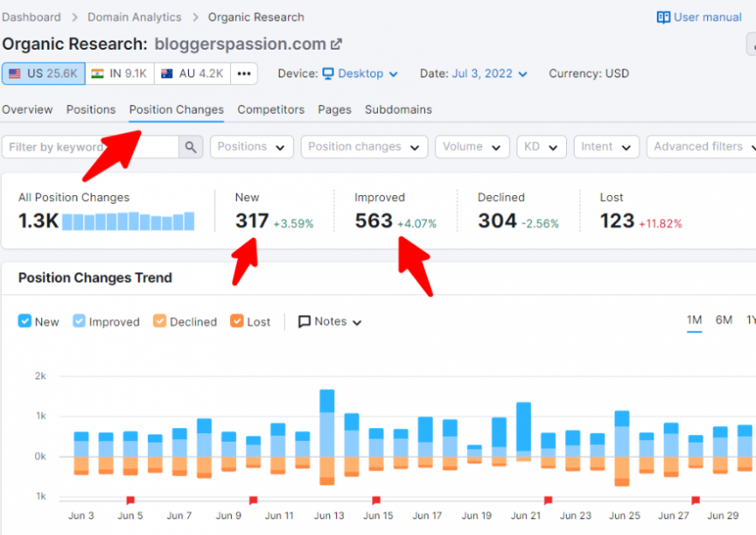The width and height of the screenshot is (756, 535).
Task: Select the India flag database chip
Action: (x=120, y=74)
